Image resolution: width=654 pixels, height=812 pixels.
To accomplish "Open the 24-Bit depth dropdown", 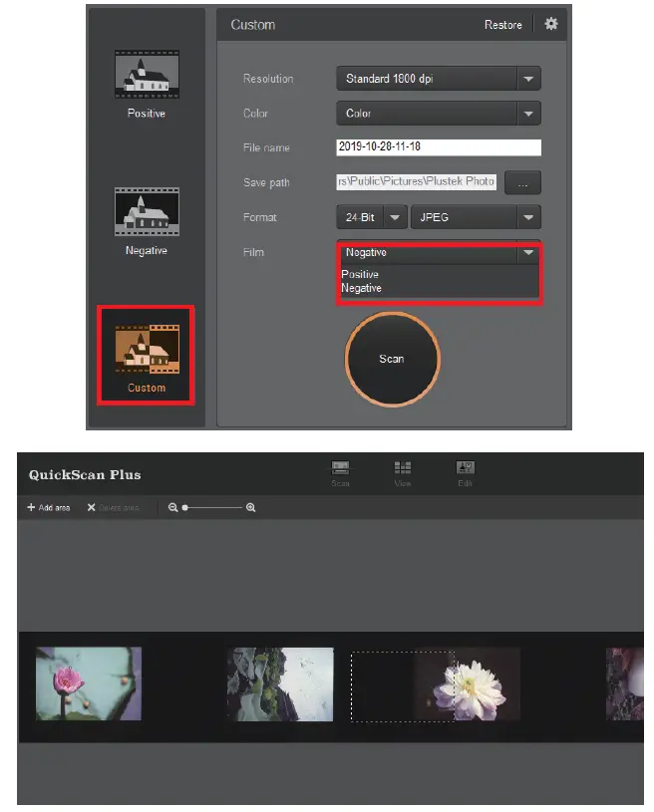I will [x=371, y=217].
